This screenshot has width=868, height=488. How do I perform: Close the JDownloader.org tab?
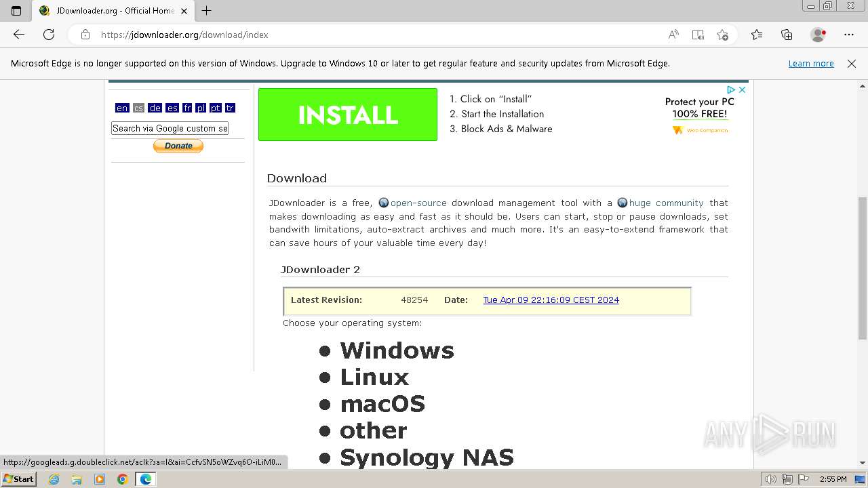coord(184,11)
